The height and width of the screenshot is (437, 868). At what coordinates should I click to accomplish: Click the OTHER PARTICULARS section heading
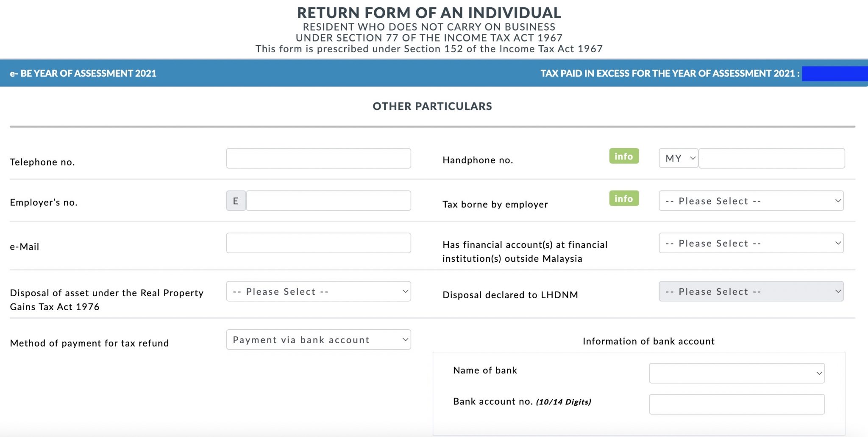432,106
